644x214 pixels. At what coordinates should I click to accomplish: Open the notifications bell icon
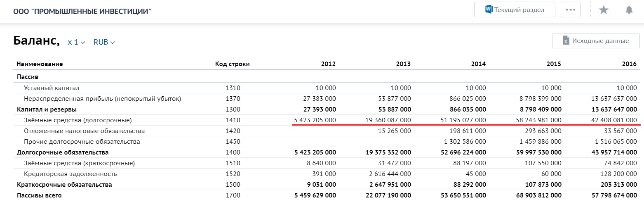click(629, 10)
